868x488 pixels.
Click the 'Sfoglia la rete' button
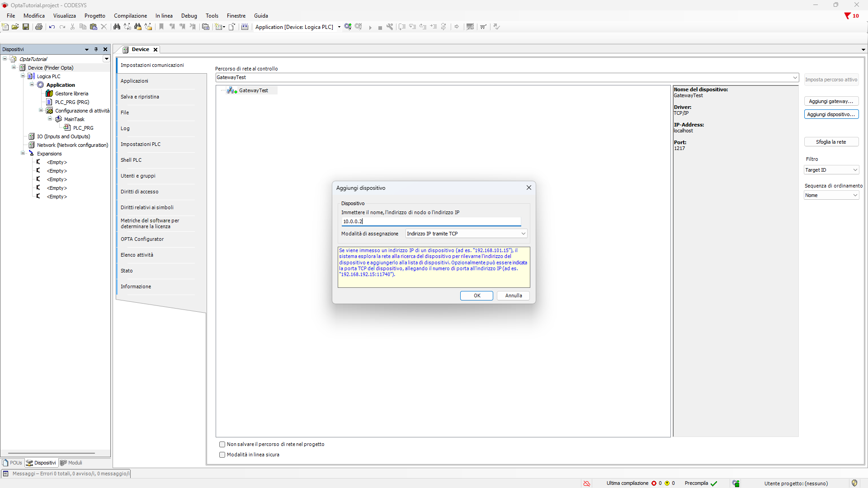click(831, 142)
